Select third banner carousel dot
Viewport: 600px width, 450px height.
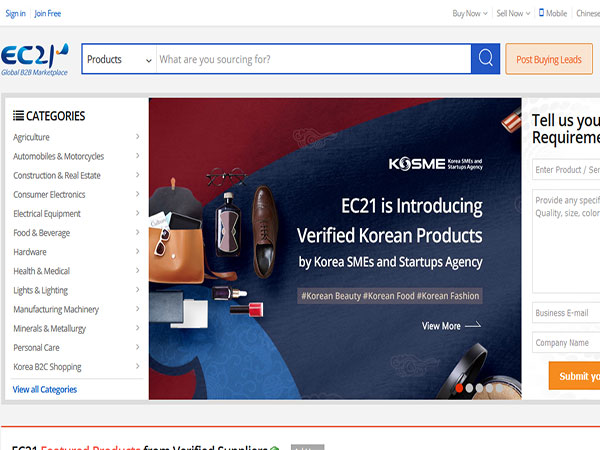[x=479, y=388]
